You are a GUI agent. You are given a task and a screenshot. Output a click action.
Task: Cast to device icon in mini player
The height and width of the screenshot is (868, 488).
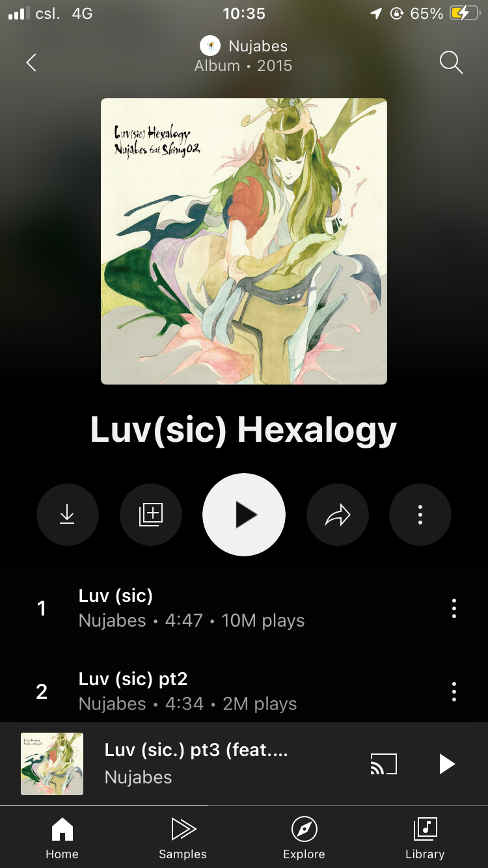pos(383,764)
